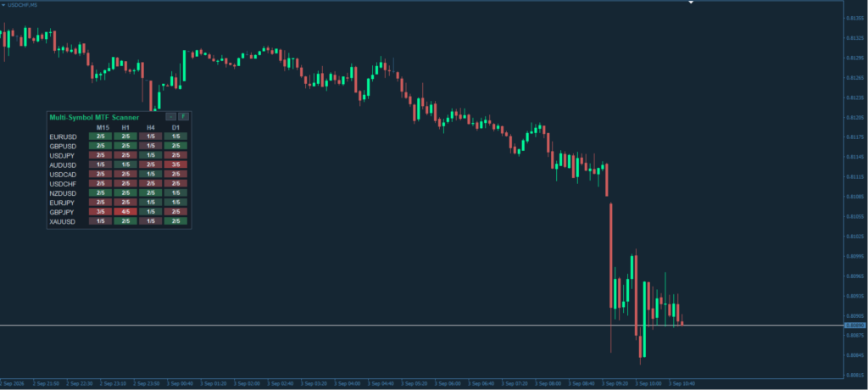The image size is (868, 390).
Task: Select the H4 column header in scanner
Action: 151,128
